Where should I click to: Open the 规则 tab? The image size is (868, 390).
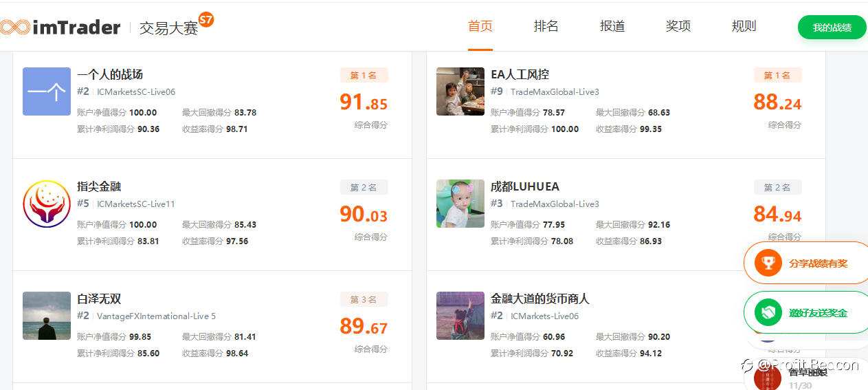pyautogui.click(x=744, y=27)
